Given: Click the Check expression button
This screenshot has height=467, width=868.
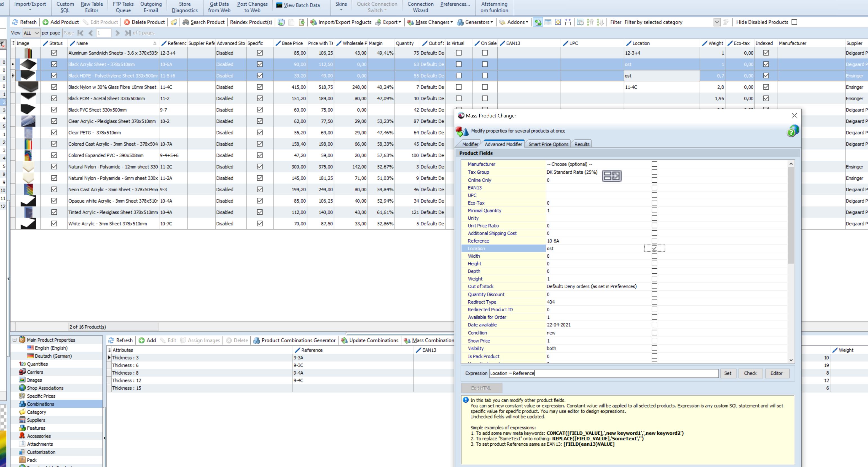Looking at the screenshot, I should (750, 373).
